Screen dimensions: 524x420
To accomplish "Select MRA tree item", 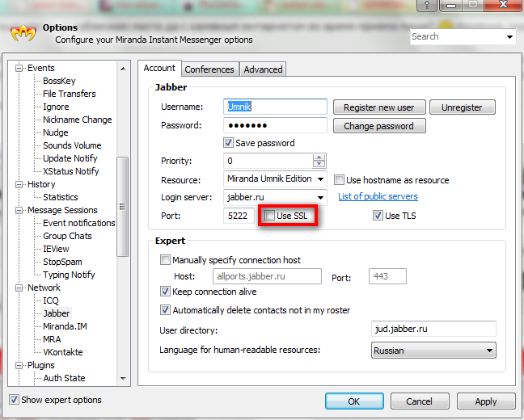I will 52,339.
